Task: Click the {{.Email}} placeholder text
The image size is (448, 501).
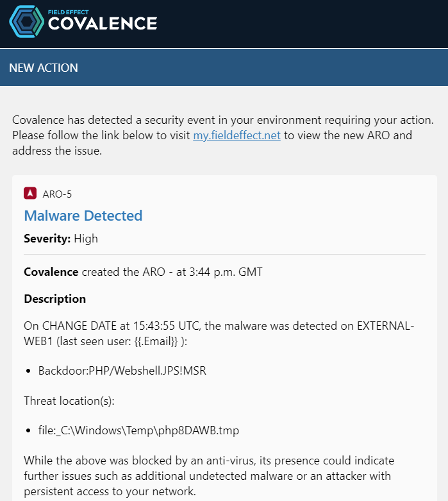Action: [156, 341]
